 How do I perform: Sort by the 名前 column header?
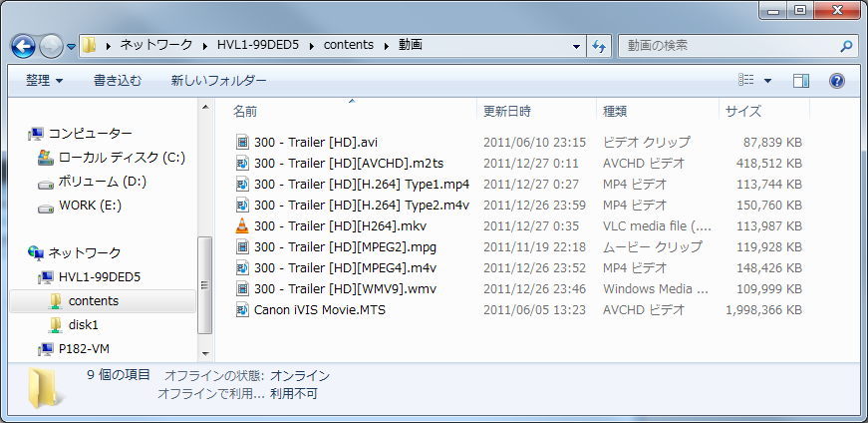[x=352, y=112]
